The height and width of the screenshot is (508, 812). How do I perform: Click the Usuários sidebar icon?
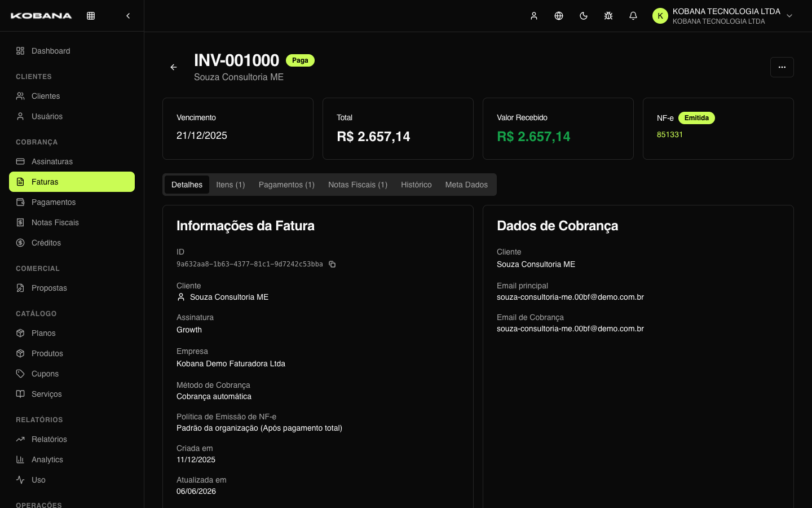click(20, 116)
